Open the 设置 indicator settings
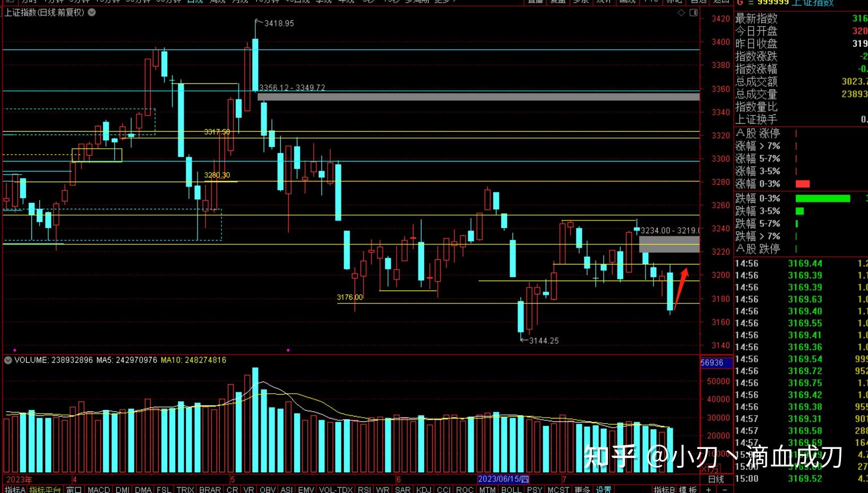Image resolution: width=868 pixels, height=493 pixels. click(x=604, y=489)
